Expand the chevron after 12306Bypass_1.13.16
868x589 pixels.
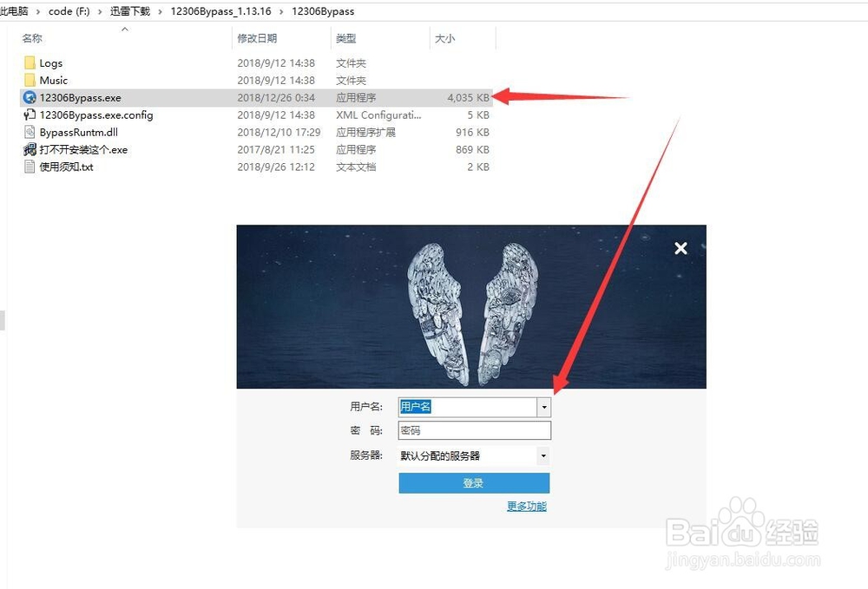coord(281,11)
